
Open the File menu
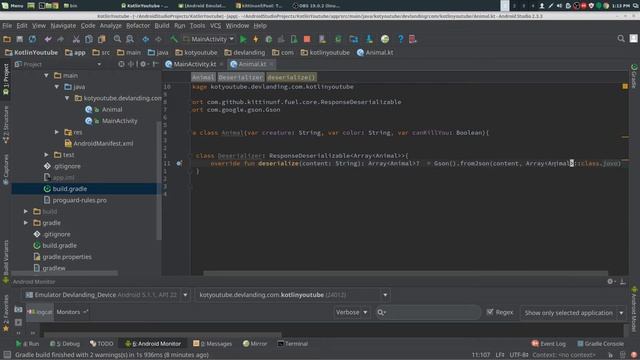pyautogui.click(x=7, y=25)
